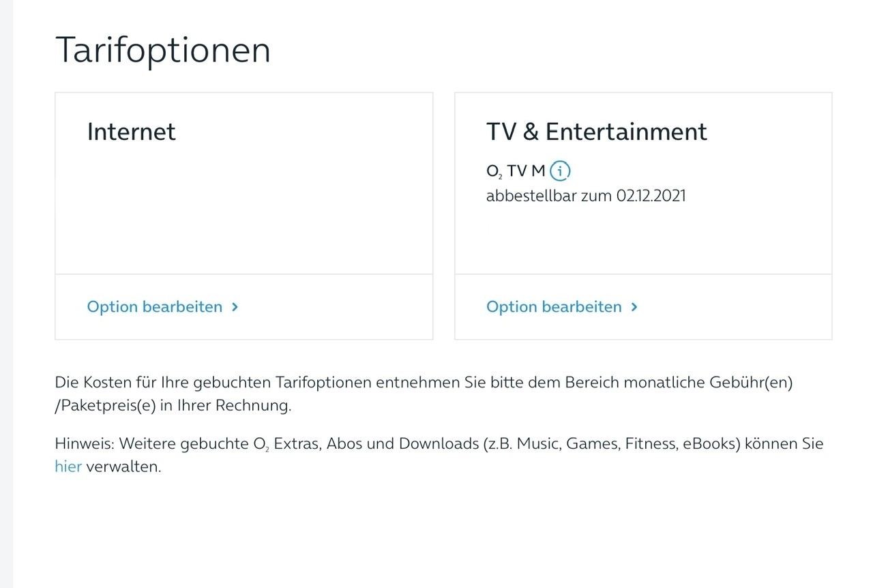Click the O2 TV M option name
The width and height of the screenshot is (873, 588).
pos(516,171)
